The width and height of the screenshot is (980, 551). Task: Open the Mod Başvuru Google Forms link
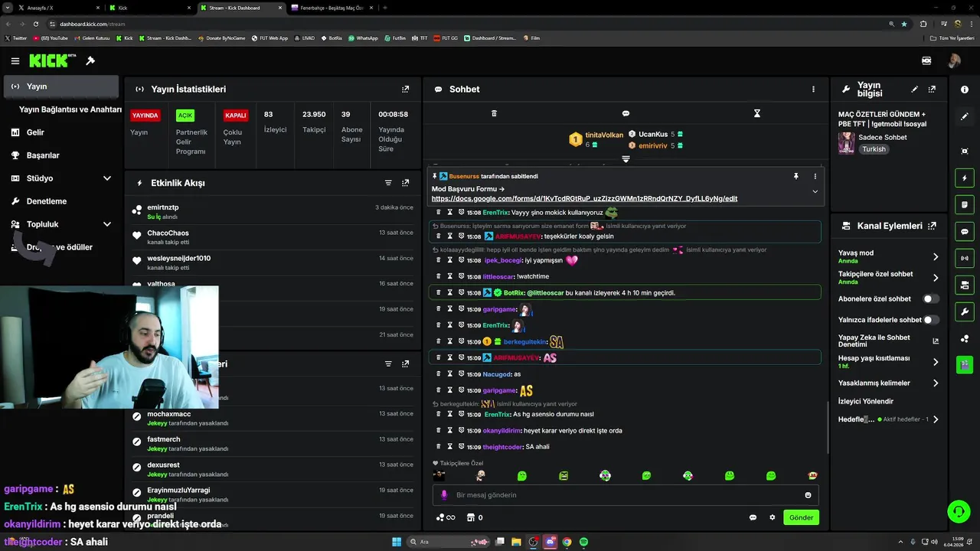(x=584, y=198)
